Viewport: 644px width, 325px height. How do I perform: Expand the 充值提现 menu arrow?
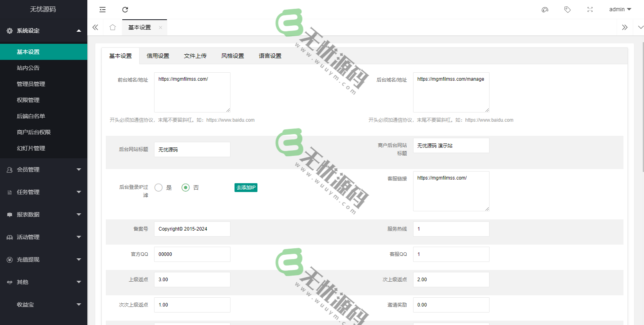[79, 260]
